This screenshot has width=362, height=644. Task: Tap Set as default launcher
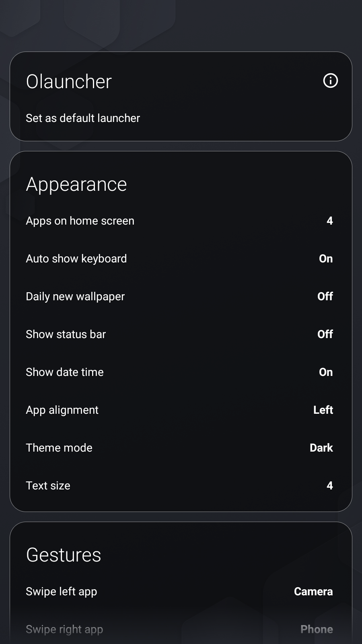[x=83, y=118]
